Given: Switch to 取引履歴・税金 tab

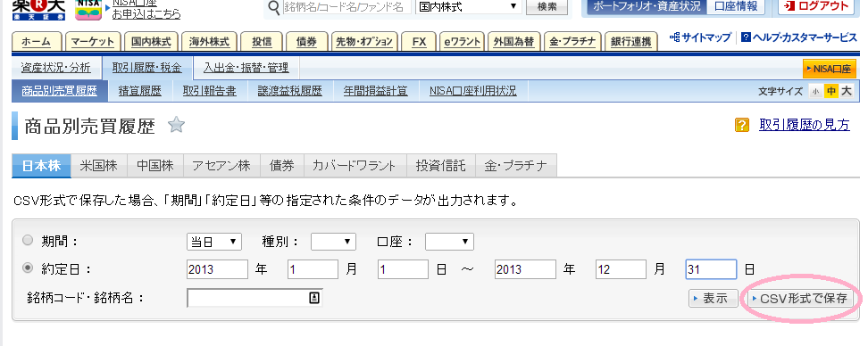Looking at the screenshot, I should pyautogui.click(x=146, y=68).
